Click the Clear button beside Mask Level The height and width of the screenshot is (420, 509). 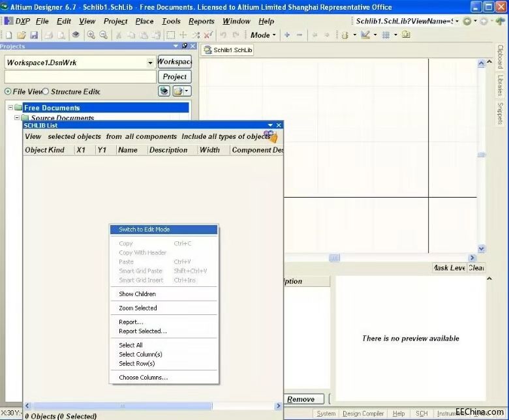[476, 268]
